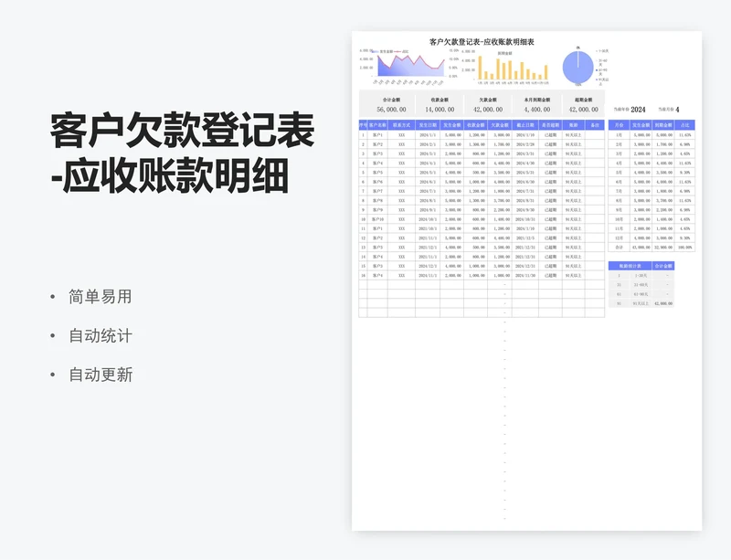
Task: Select the 客户7 customer name cell
Action: click(x=377, y=191)
